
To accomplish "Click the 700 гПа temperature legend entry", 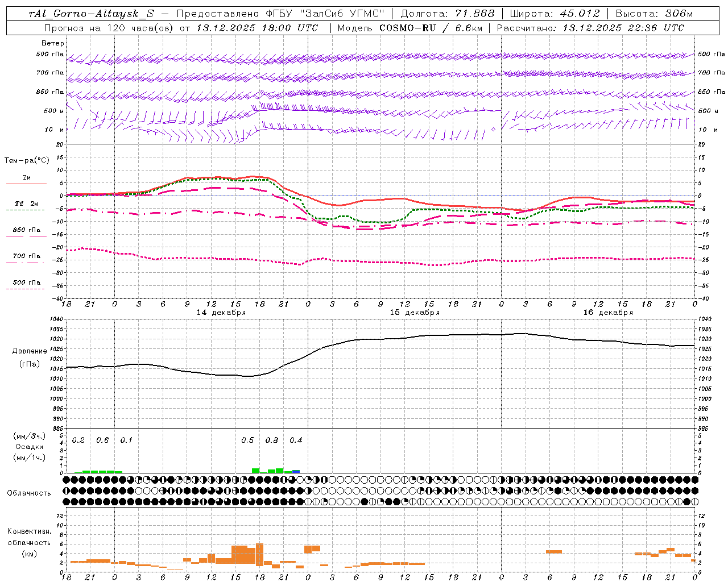I will tap(27, 256).
